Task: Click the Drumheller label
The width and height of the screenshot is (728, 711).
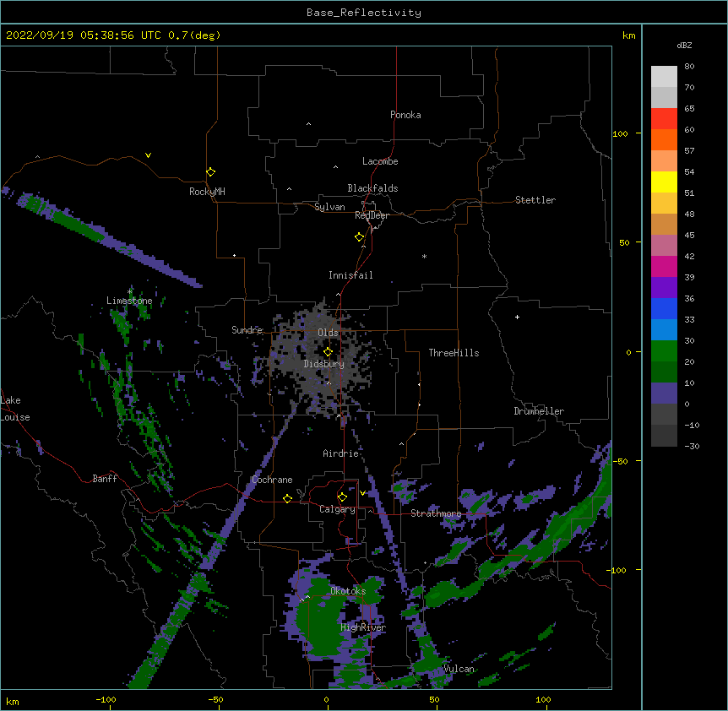Action: 539,411
